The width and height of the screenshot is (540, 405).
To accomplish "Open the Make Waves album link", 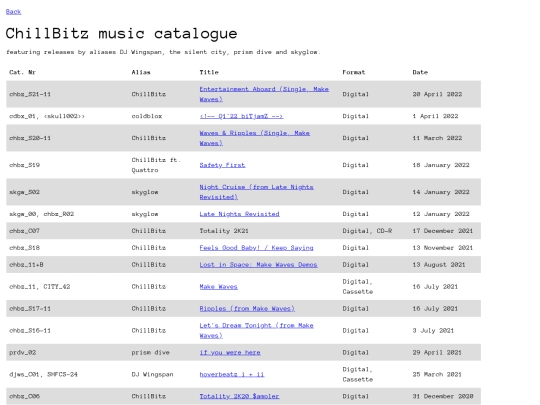I will tap(218, 287).
